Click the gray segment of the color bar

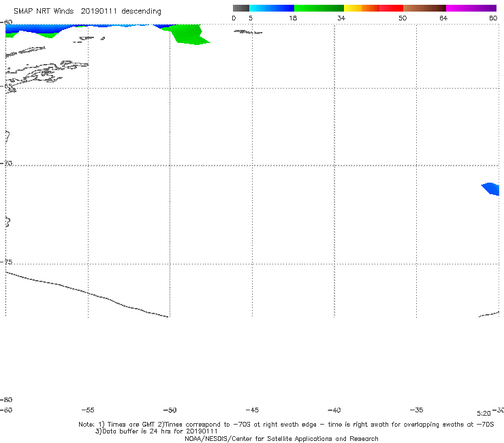coord(240,8)
